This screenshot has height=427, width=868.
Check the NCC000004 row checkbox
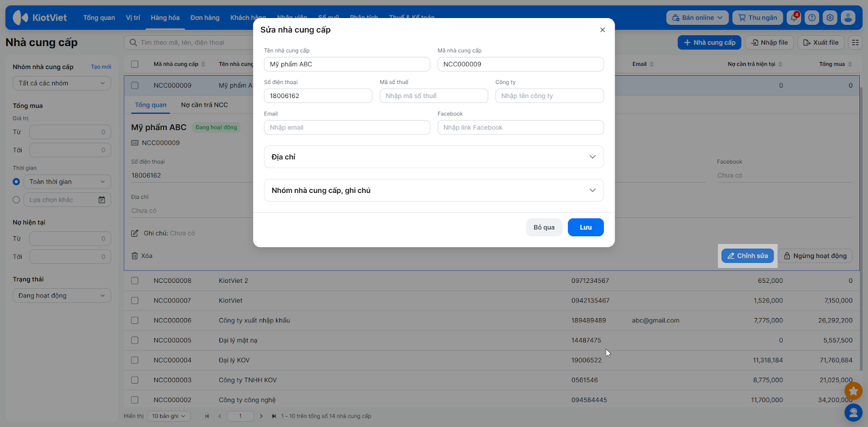(x=135, y=360)
